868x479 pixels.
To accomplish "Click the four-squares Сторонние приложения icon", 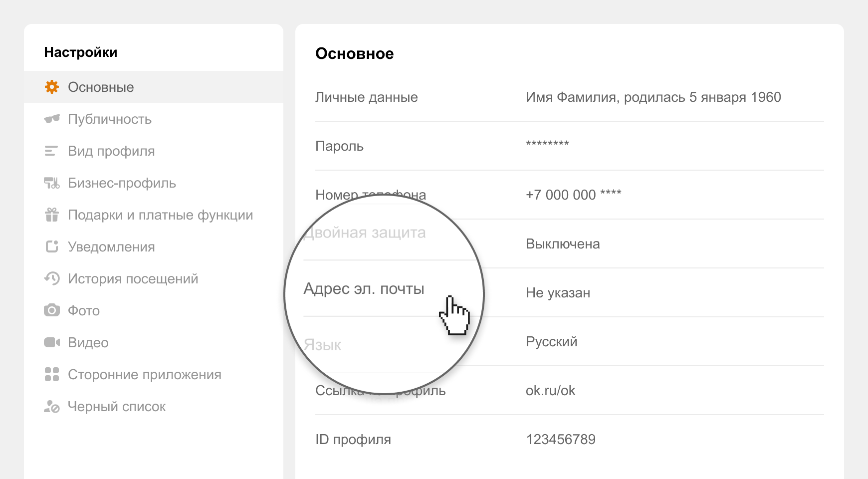I will coord(52,374).
